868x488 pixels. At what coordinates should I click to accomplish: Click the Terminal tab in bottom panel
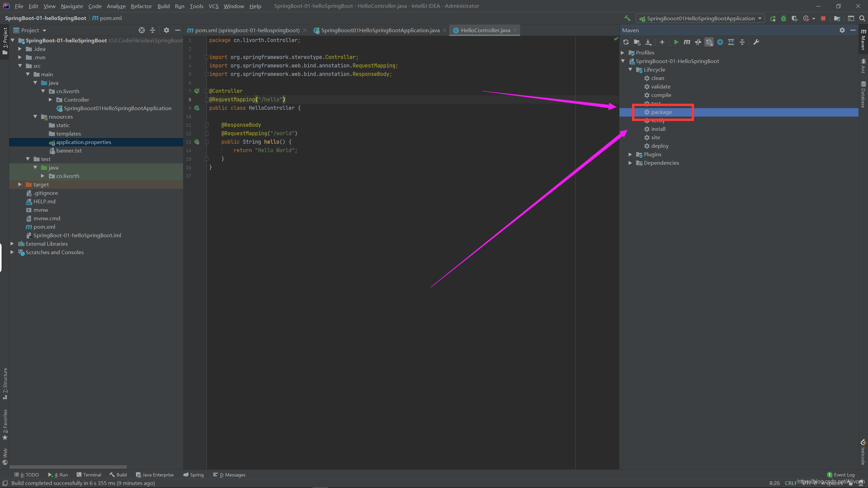coord(91,475)
